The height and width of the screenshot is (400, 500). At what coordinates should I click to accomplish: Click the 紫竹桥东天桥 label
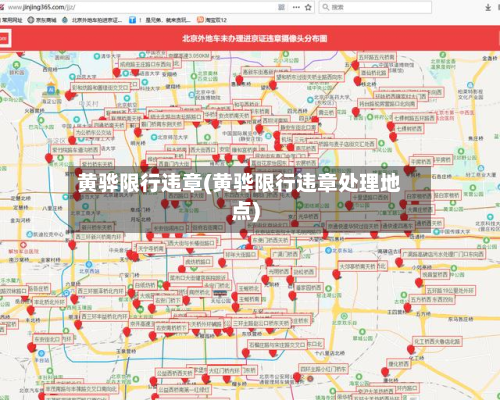pos(97,164)
